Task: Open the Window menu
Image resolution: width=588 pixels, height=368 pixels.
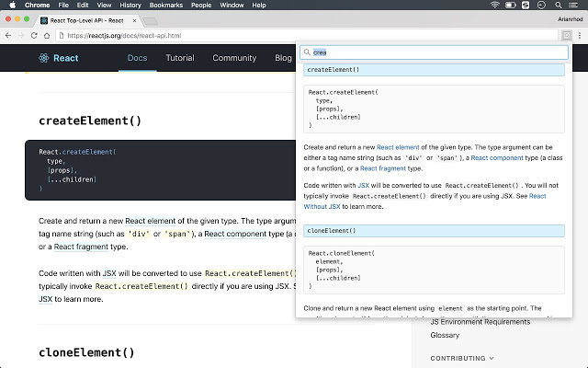Action: pos(232,5)
